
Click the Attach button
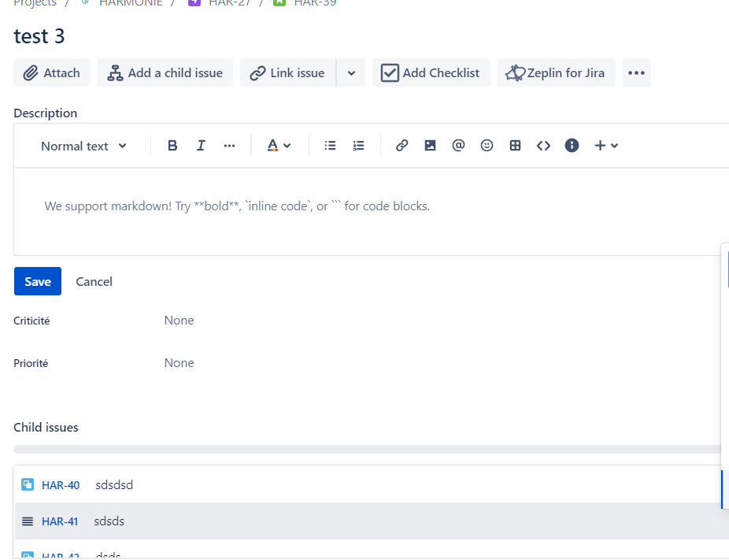point(52,72)
